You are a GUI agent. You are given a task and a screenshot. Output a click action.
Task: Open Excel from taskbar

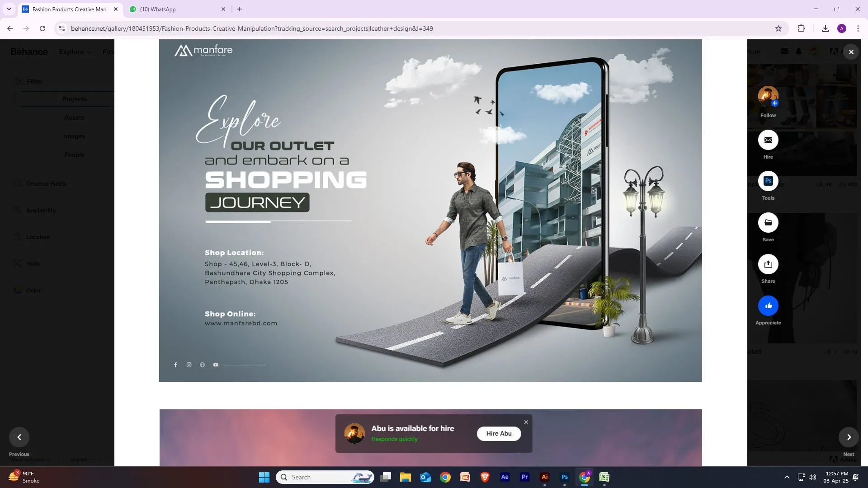click(x=604, y=477)
